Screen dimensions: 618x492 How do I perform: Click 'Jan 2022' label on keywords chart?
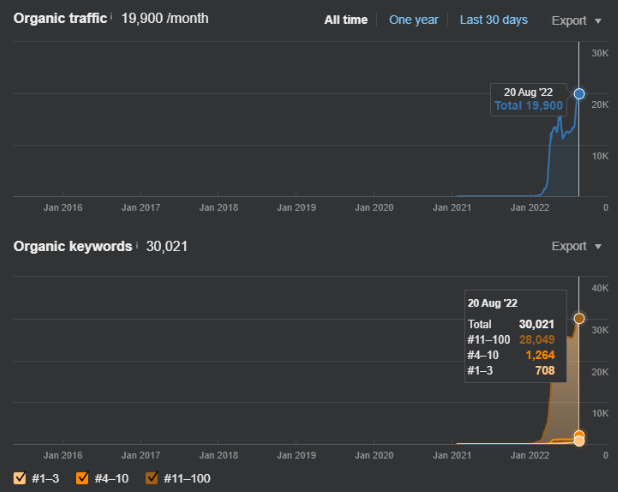pos(530,455)
